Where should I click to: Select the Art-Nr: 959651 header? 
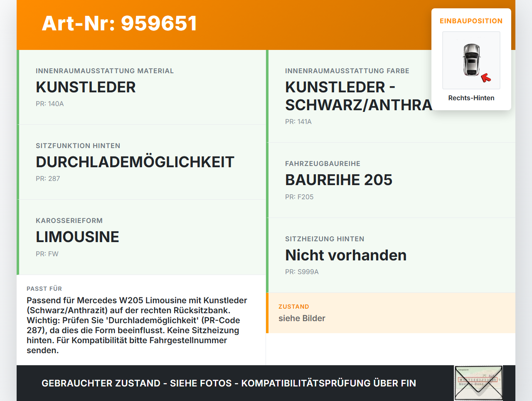pyautogui.click(x=119, y=23)
